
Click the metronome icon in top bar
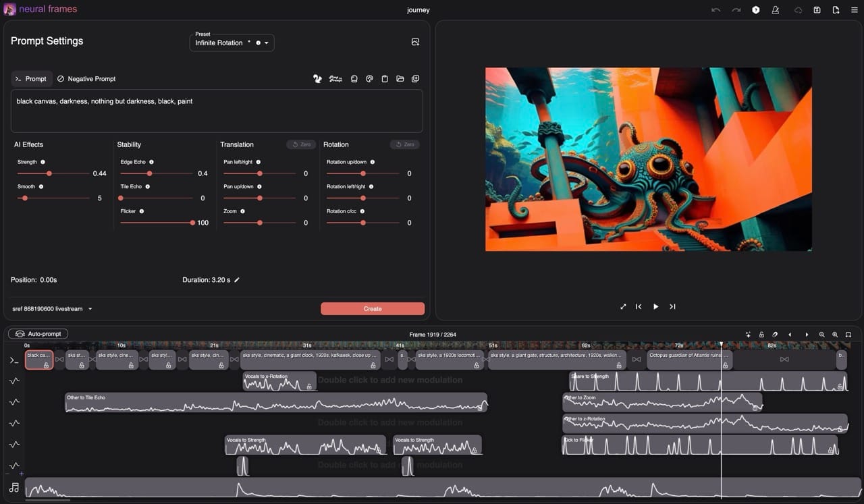point(776,10)
